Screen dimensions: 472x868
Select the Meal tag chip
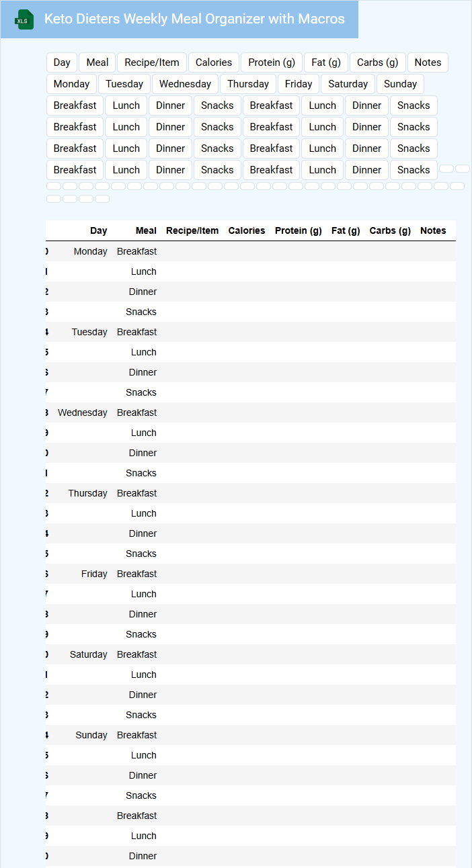97,62
